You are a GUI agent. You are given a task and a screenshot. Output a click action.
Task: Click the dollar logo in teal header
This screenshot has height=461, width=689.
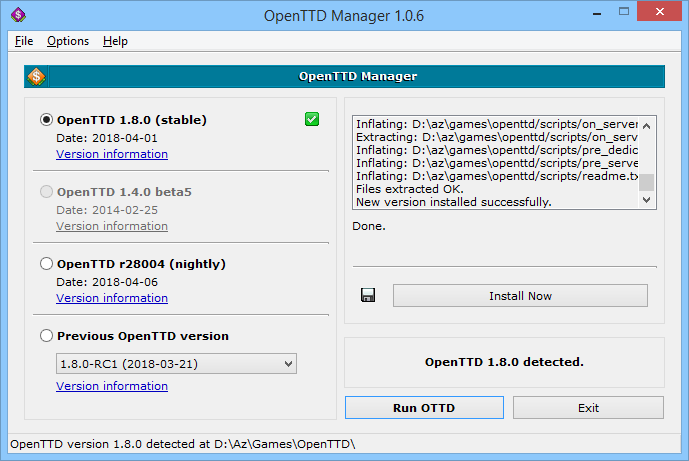pos(35,76)
